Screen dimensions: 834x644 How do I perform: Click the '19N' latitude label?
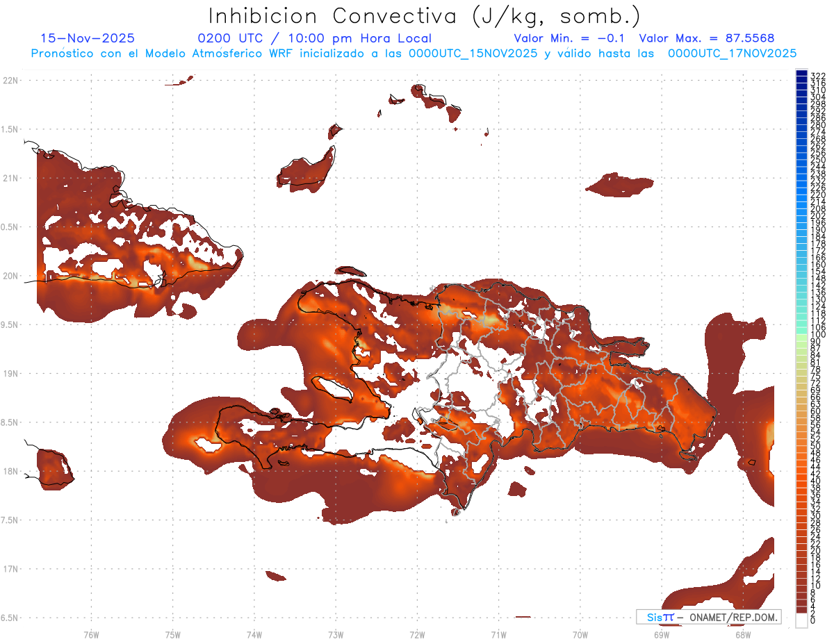pyautogui.click(x=10, y=373)
